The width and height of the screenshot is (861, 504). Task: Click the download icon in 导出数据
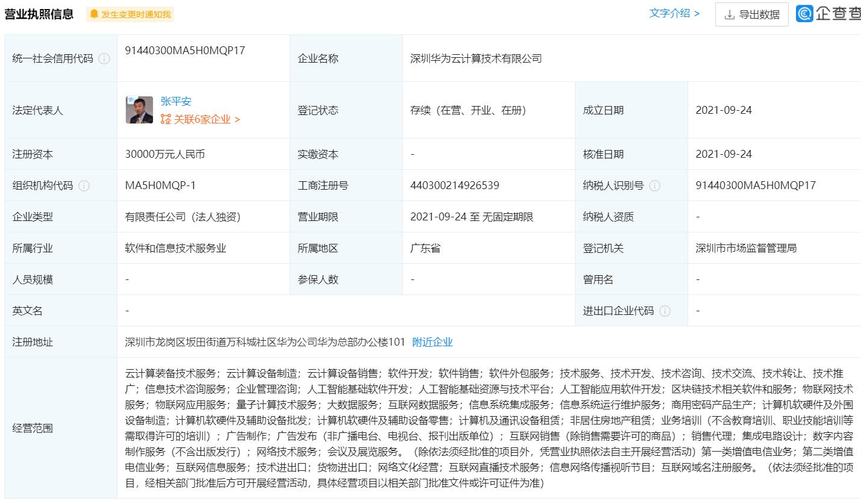(730, 15)
